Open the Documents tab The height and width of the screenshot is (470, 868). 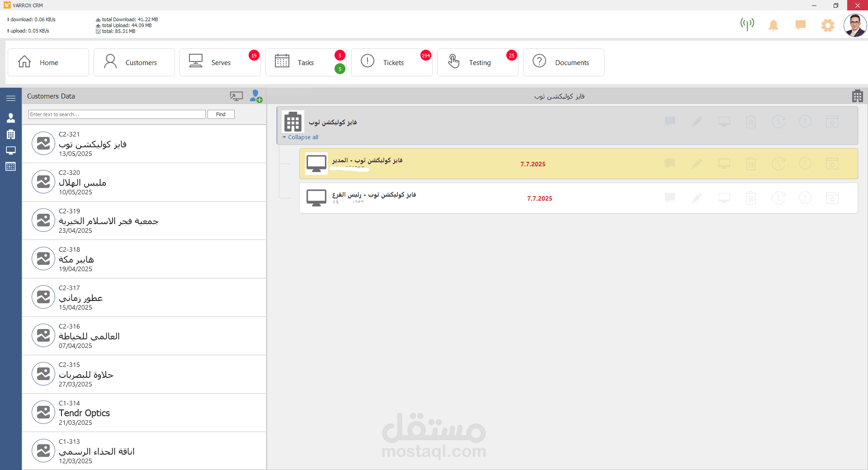(564, 62)
